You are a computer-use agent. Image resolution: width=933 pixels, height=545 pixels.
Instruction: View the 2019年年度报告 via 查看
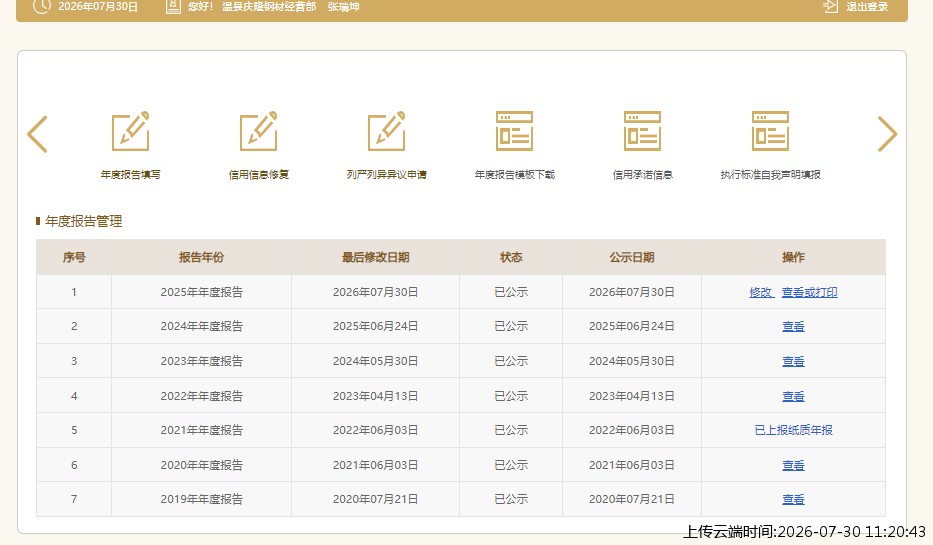click(793, 500)
